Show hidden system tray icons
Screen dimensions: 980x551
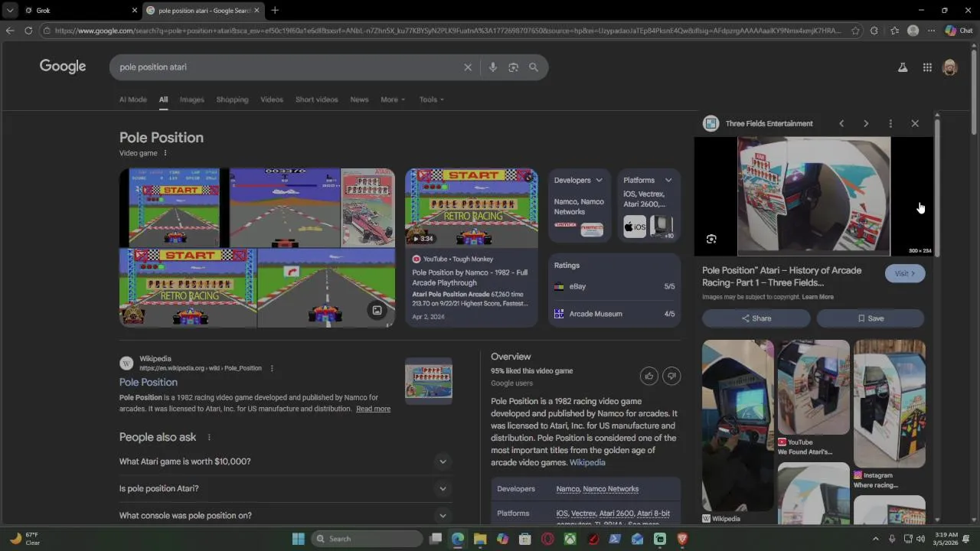pos(876,539)
